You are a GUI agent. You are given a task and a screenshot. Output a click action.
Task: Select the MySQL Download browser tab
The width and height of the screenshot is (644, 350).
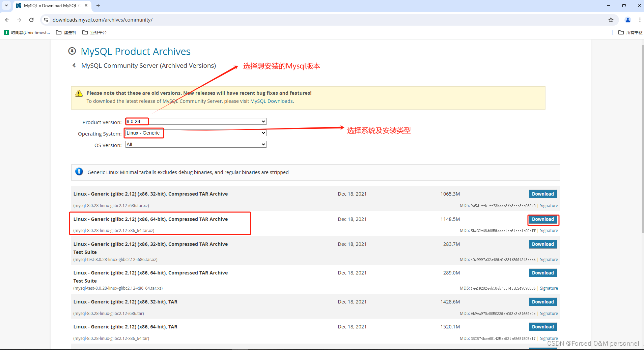(x=52, y=5)
